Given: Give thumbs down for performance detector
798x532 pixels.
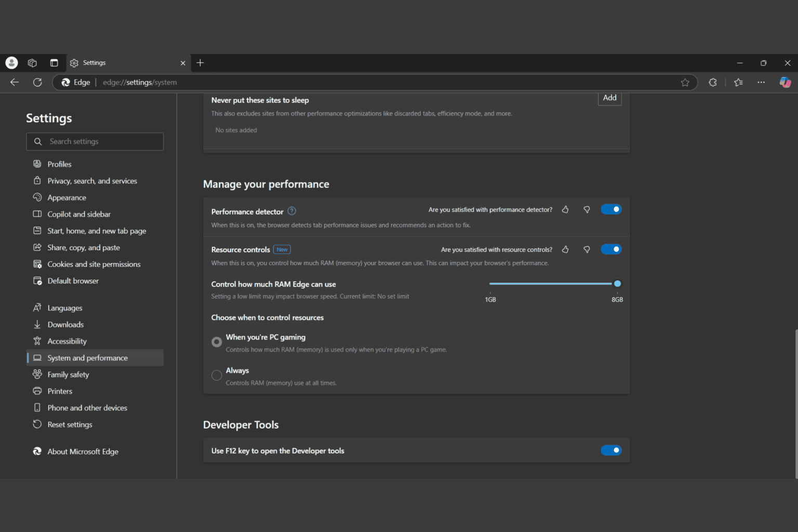Looking at the screenshot, I should coord(587,209).
